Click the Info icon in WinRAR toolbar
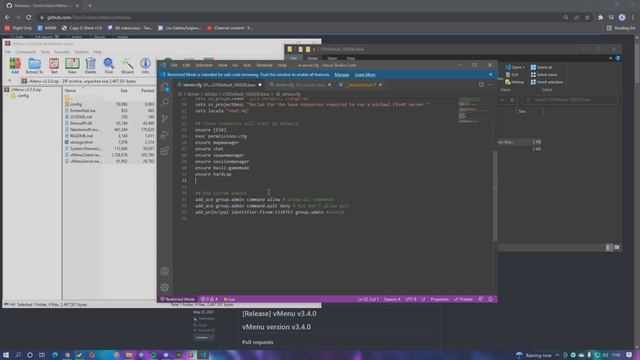 pyautogui.click(x=145, y=65)
